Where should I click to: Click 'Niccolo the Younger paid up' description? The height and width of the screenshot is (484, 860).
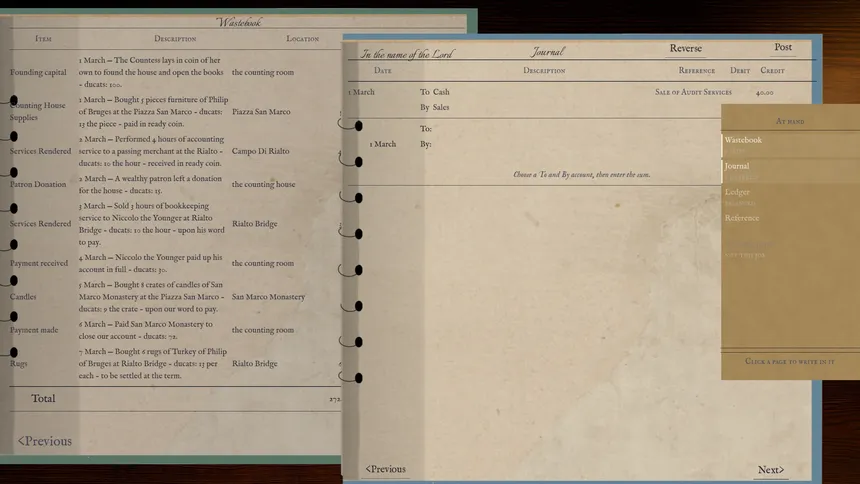150,263
